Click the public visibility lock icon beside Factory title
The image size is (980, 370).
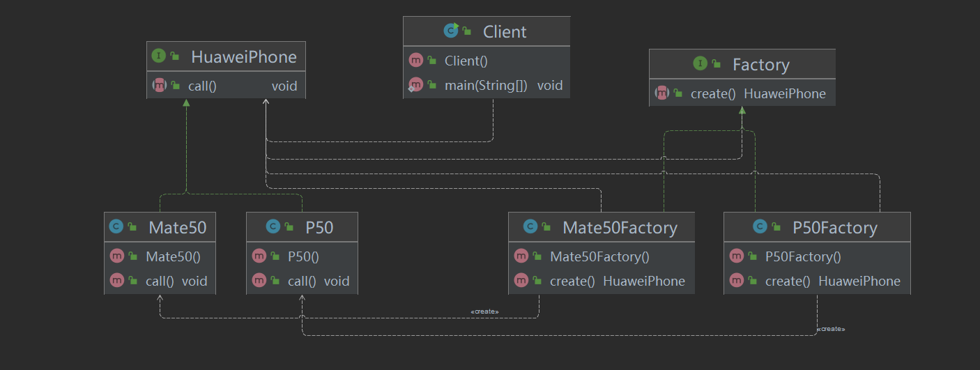click(x=717, y=65)
